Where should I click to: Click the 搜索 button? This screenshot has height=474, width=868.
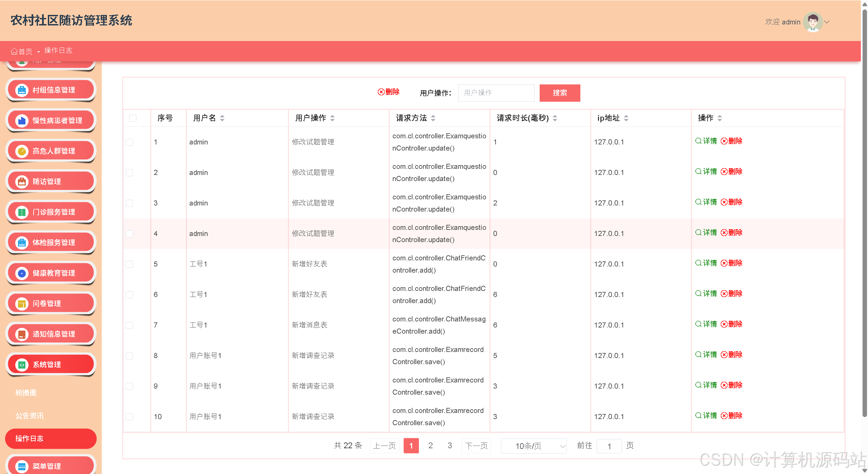click(x=560, y=93)
